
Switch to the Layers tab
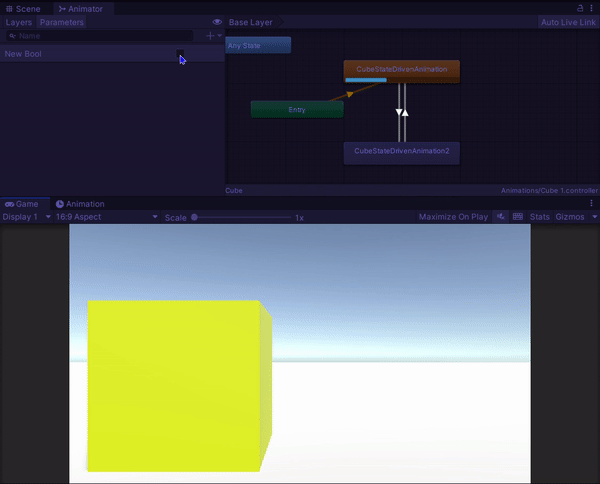tap(18, 22)
